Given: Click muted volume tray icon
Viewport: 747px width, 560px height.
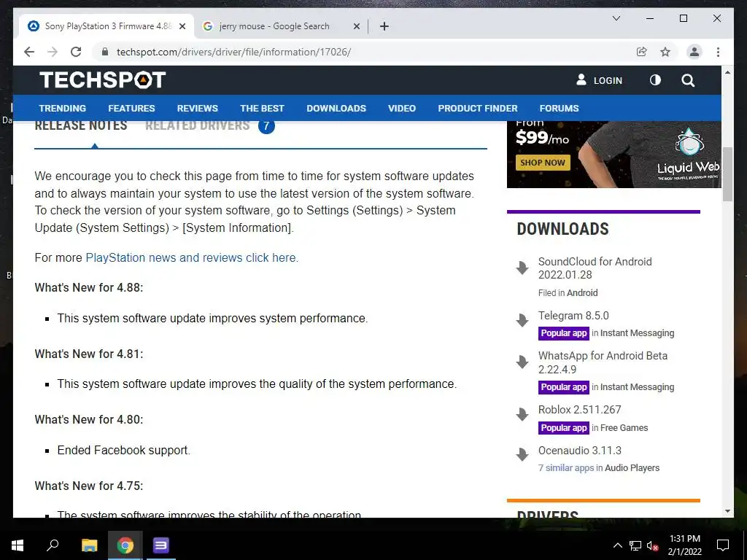Looking at the screenshot, I should point(652,545).
